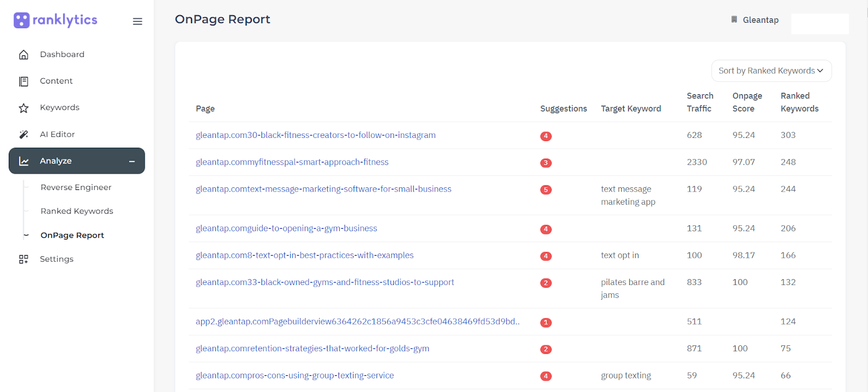Click the AI Editor wand icon
Image resolution: width=868 pixels, height=392 pixels.
[23, 134]
